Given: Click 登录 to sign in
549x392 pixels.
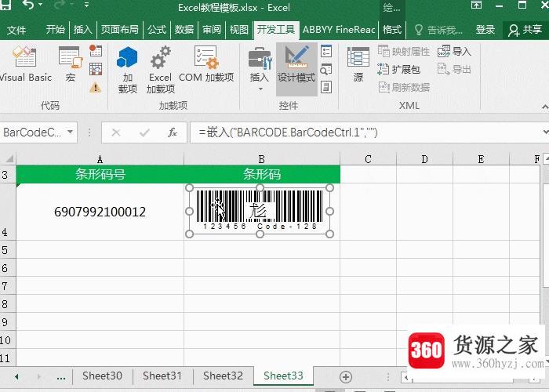Looking at the screenshot, I should pyautogui.click(x=485, y=30).
